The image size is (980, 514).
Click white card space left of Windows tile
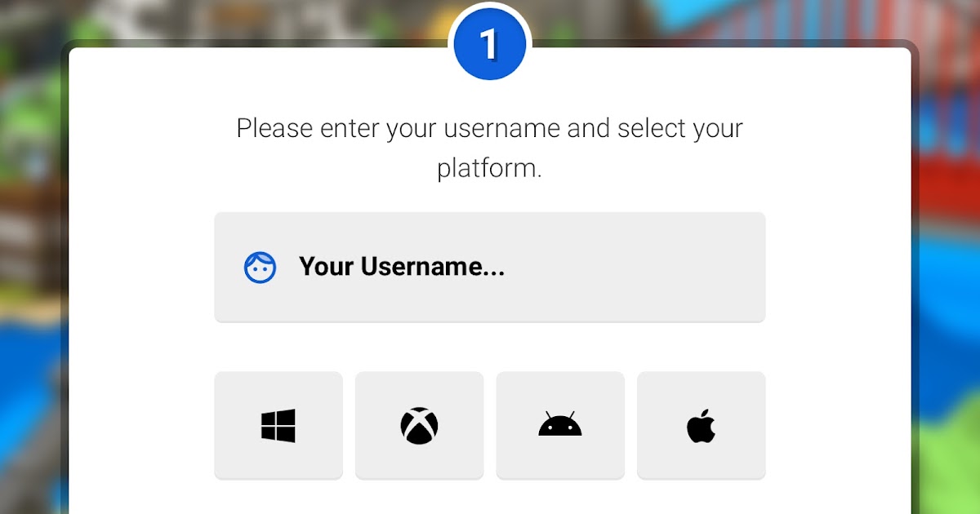point(141,425)
